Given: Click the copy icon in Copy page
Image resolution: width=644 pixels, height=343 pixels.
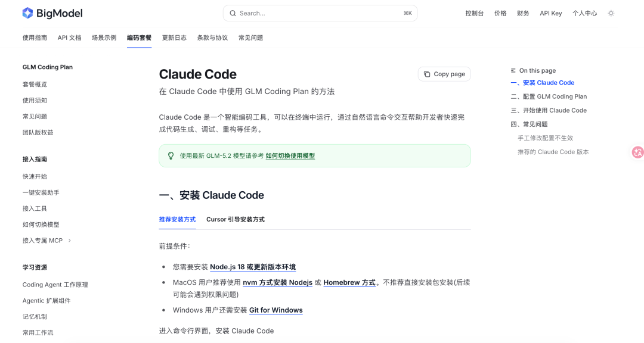Looking at the screenshot, I should coord(427,74).
